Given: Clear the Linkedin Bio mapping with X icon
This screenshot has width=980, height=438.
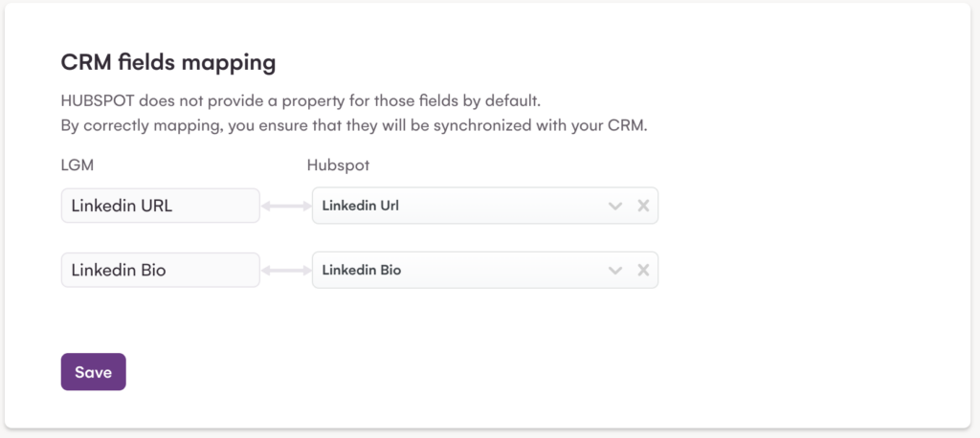Looking at the screenshot, I should click(643, 270).
